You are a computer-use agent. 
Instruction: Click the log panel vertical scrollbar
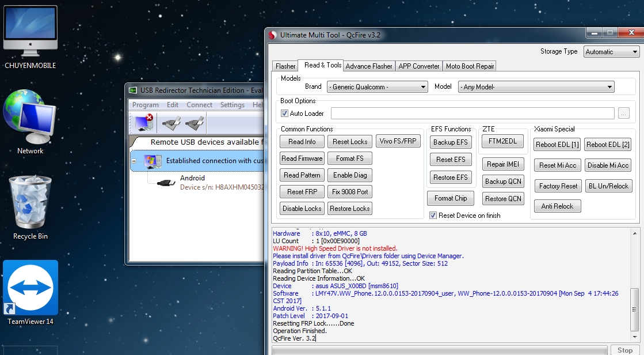tap(635, 284)
